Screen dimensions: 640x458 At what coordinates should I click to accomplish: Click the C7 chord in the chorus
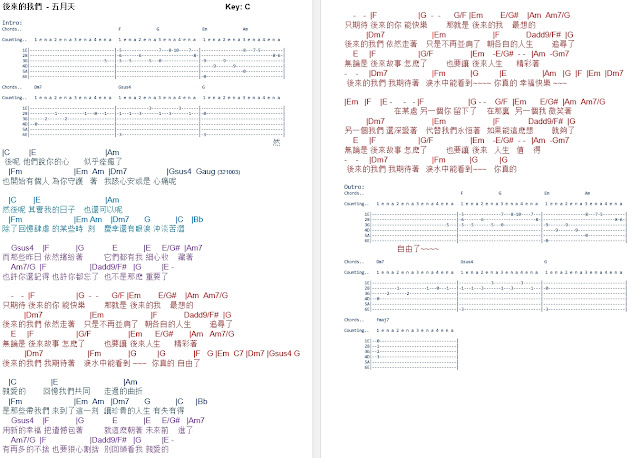pos(238,354)
